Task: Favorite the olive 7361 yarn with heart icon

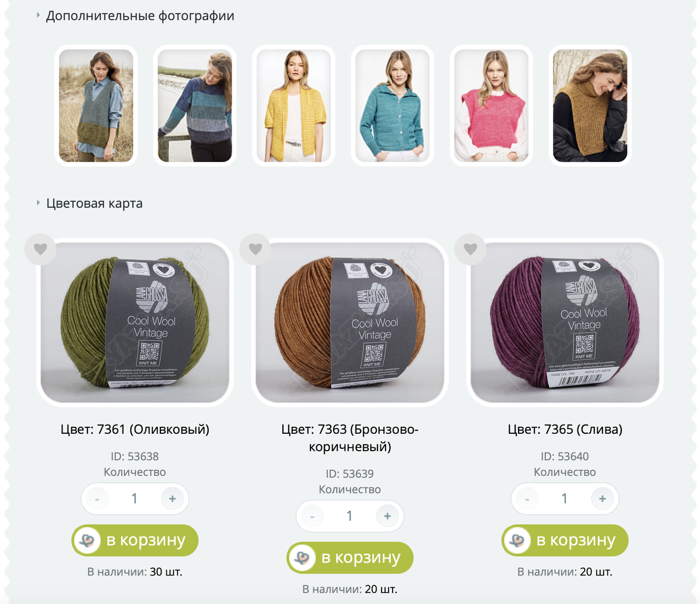Action: pos(40,249)
